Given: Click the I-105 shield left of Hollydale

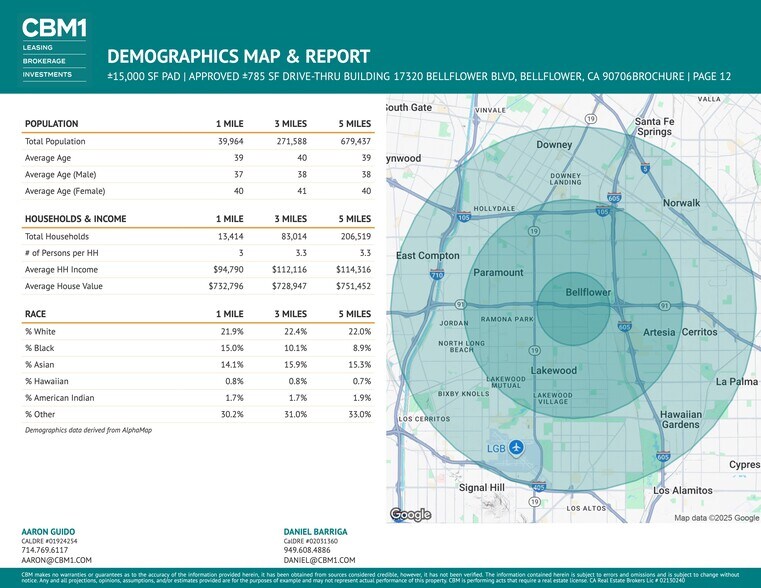Looking at the screenshot, I should point(464,217).
